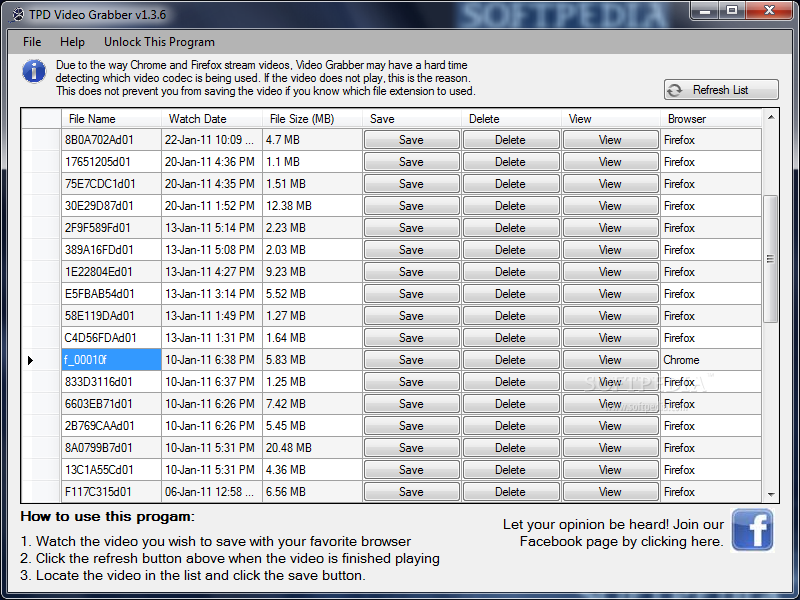Delete the video 13C1A55Cd01
Image resolution: width=800 pixels, height=600 pixels.
coord(510,469)
